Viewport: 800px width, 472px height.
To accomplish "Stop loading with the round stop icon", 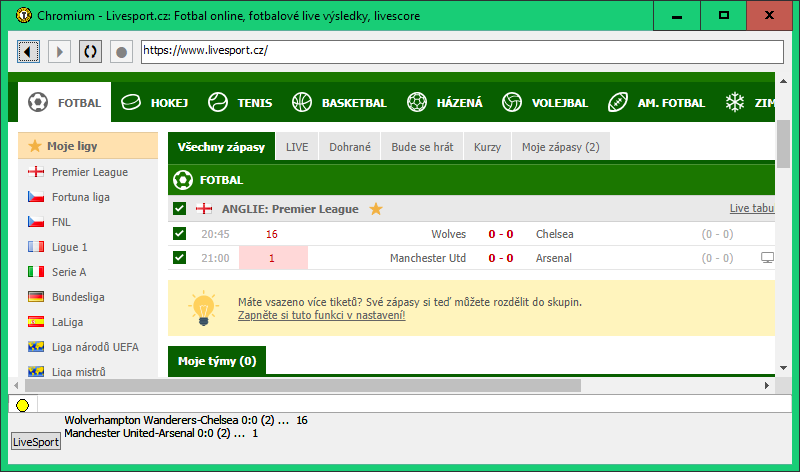I will coord(121,52).
